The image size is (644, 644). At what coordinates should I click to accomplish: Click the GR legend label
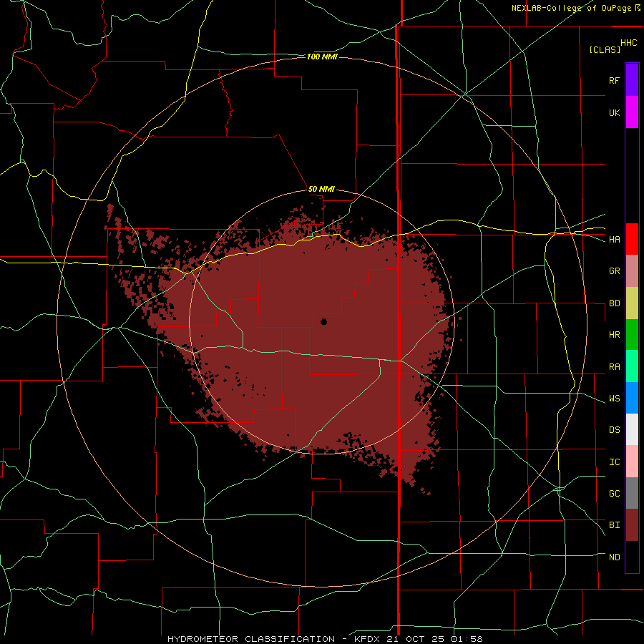pos(614,271)
